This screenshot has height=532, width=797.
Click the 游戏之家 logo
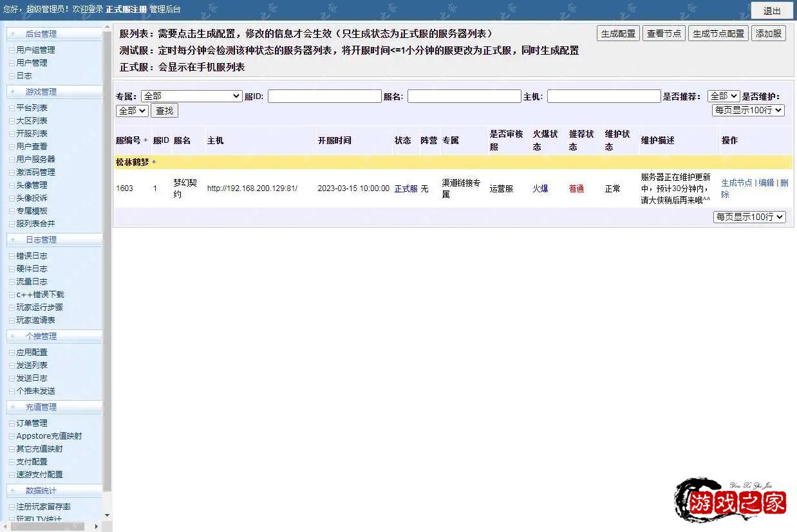(730, 500)
